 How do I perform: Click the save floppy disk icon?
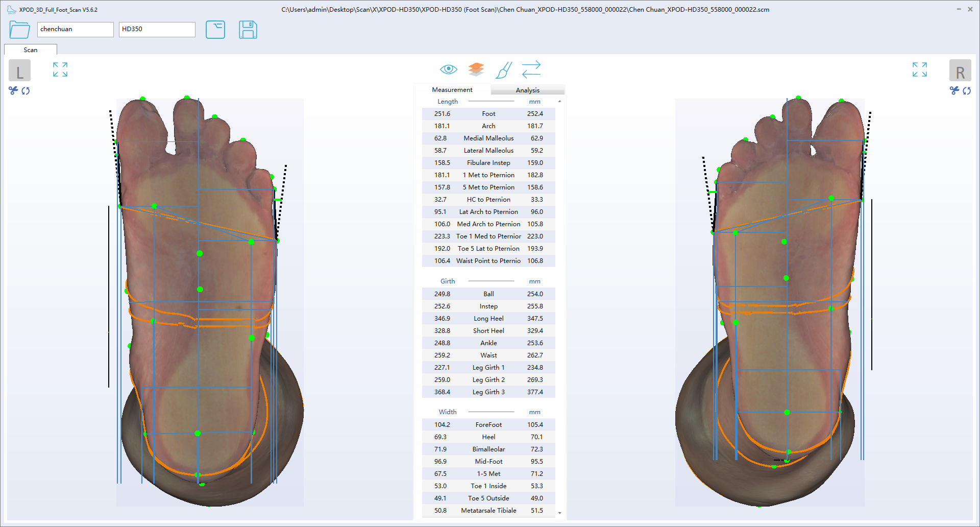tap(248, 30)
